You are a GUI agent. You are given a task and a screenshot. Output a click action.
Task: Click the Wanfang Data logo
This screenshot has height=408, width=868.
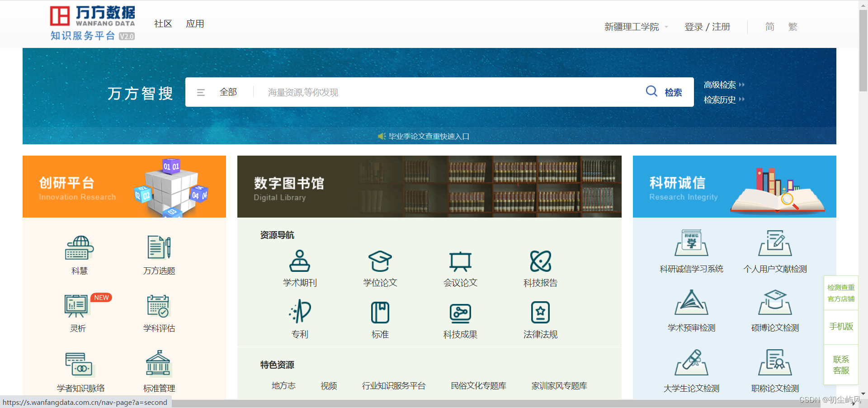pos(92,23)
